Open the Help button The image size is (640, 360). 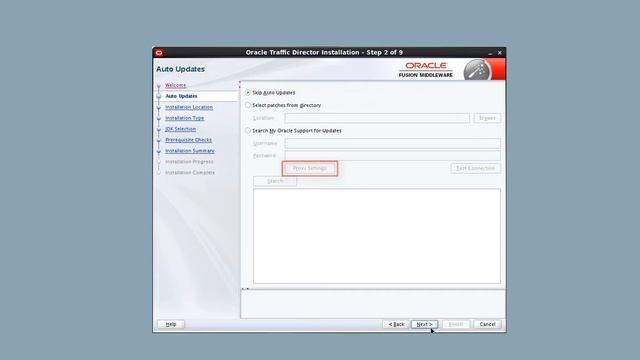171,324
